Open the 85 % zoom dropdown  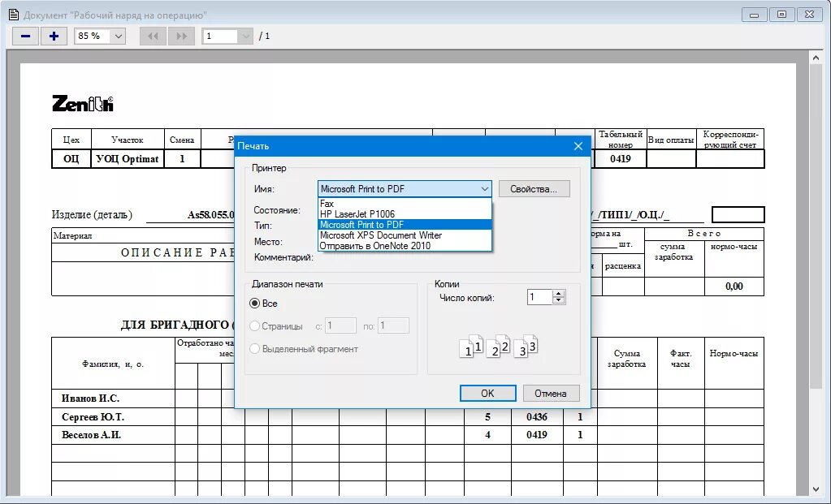[x=118, y=36]
